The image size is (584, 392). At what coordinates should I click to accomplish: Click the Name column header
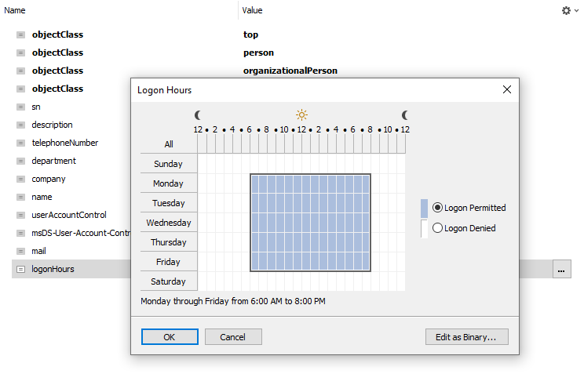(16, 10)
